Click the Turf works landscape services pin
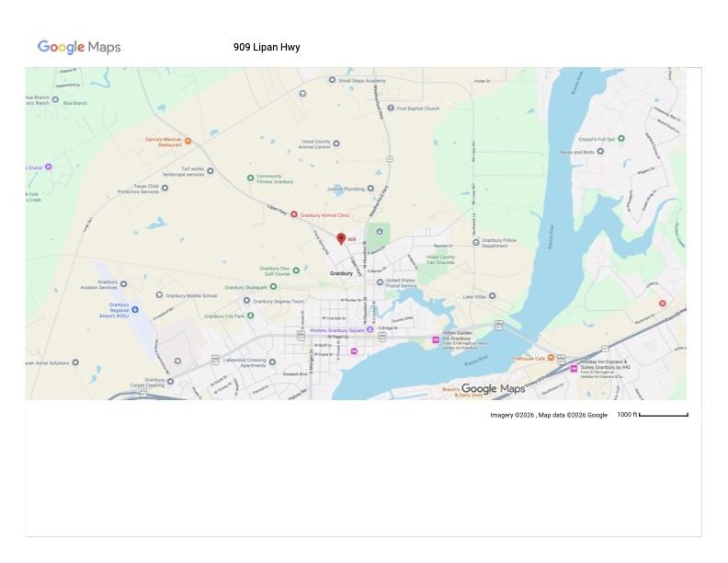 pos(210,171)
